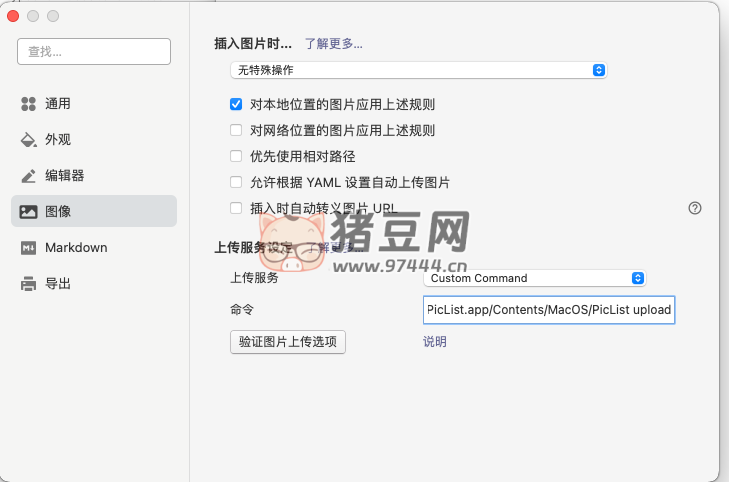Click the Markdown sidebar icon

[28, 248]
